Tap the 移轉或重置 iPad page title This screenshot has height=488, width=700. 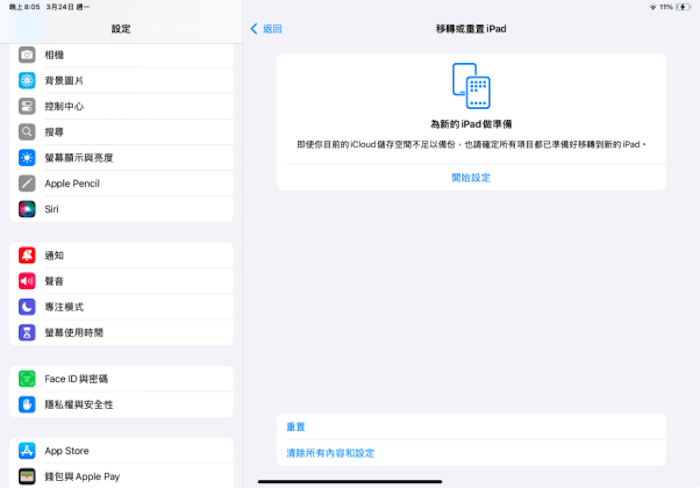point(471,29)
